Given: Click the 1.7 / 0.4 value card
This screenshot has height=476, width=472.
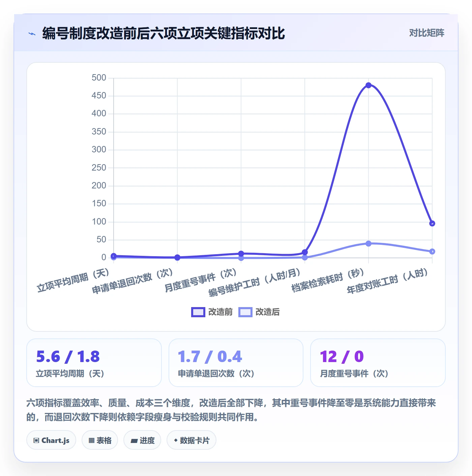Looking at the screenshot, I should tap(236, 363).
